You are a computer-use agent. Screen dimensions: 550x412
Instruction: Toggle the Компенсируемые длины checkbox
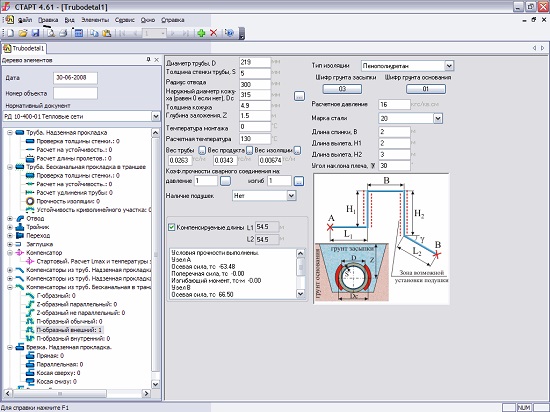tap(172, 227)
